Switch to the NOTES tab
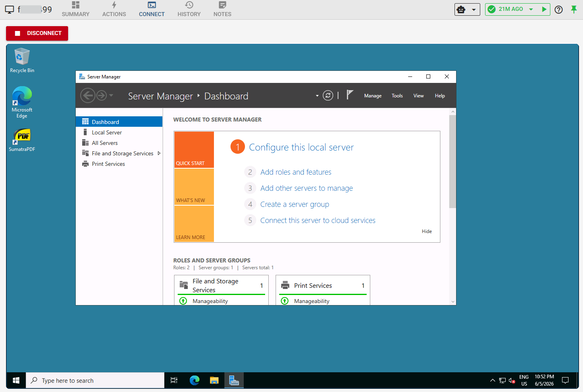The image size is (583, 392). [x=222, y=9]
